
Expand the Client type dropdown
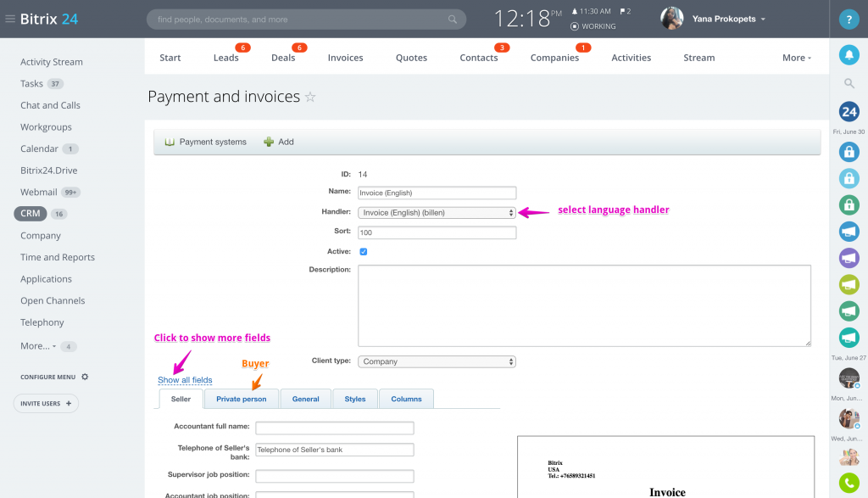(x=437, y=361)
